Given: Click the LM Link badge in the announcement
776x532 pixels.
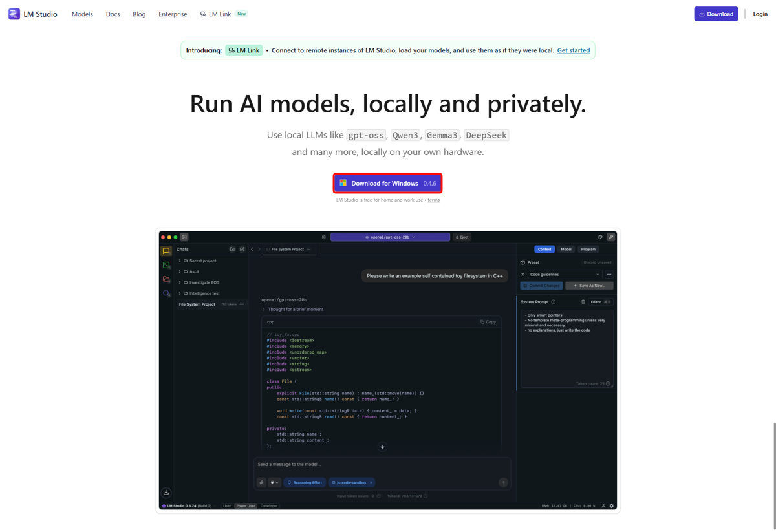Looking at the screenshot, I should [x=244, y=50].
